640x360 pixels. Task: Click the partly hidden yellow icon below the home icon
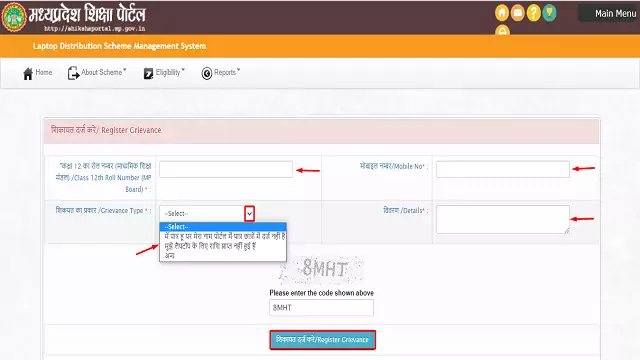pos(502,30)
